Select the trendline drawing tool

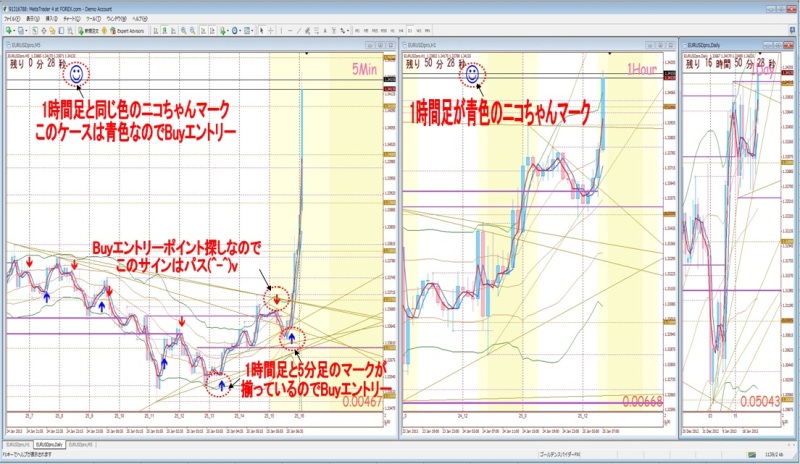click(x=298, y=31)
